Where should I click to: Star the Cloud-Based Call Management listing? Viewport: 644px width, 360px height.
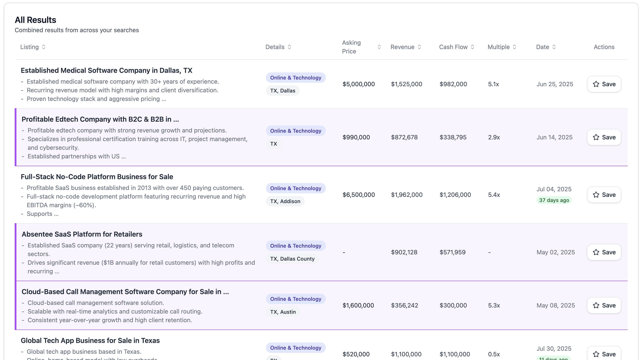596,305
